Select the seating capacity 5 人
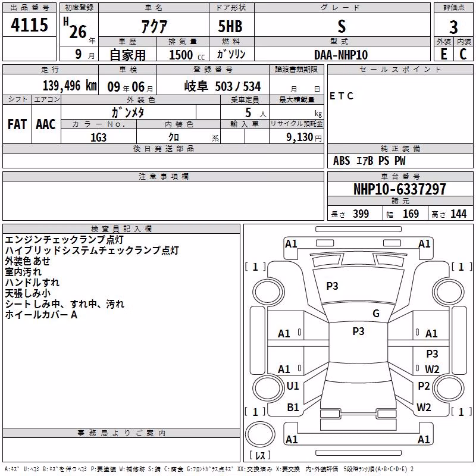The image size is (476, 476). coord(256,113)
